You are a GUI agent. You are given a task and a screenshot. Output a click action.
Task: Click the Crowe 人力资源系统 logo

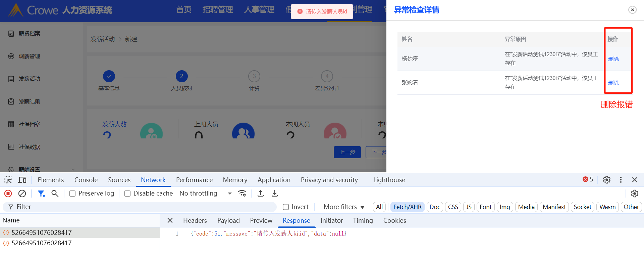coord(60,10)
